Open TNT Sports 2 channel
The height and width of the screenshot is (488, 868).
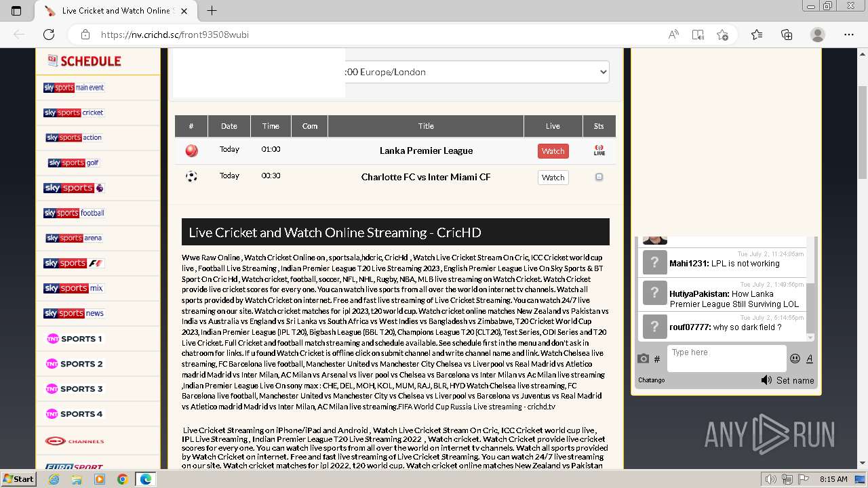tap(74, 363)
